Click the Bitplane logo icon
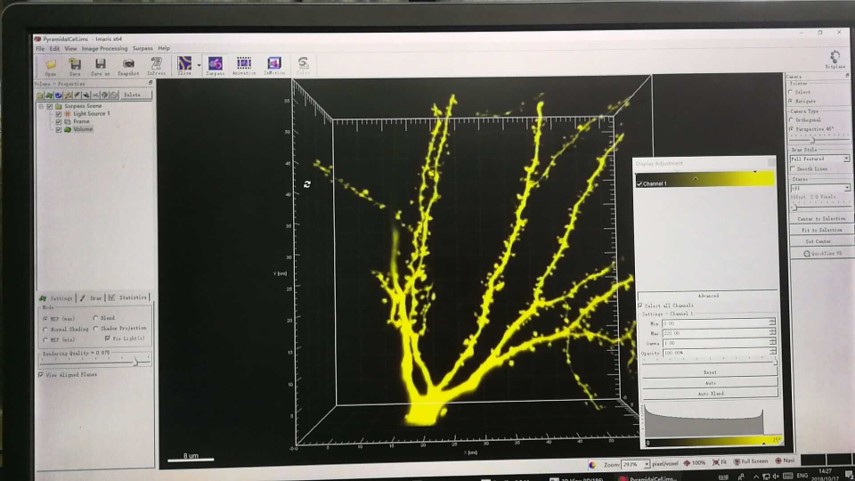This screenshot has height=481, width=855. coord(834,59)
